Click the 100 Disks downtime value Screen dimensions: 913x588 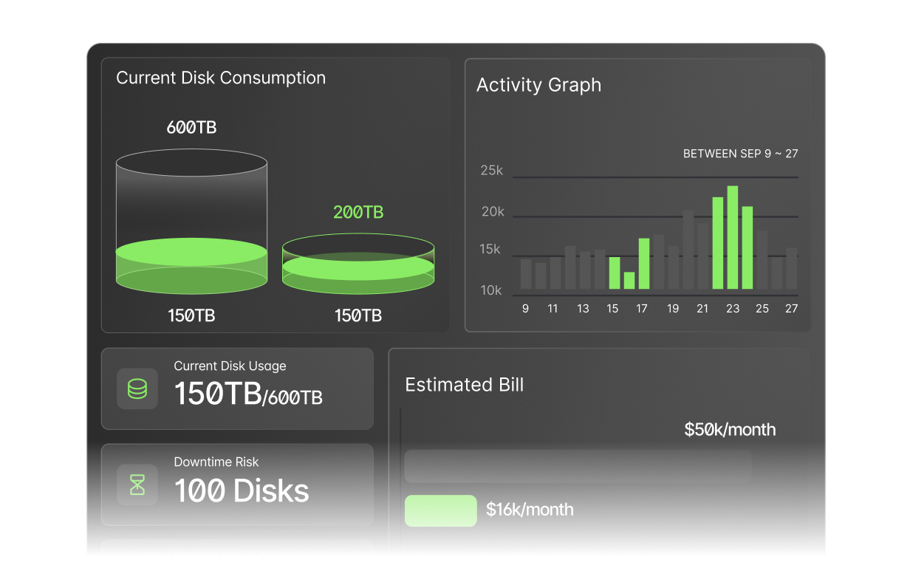tap(242, 491)
